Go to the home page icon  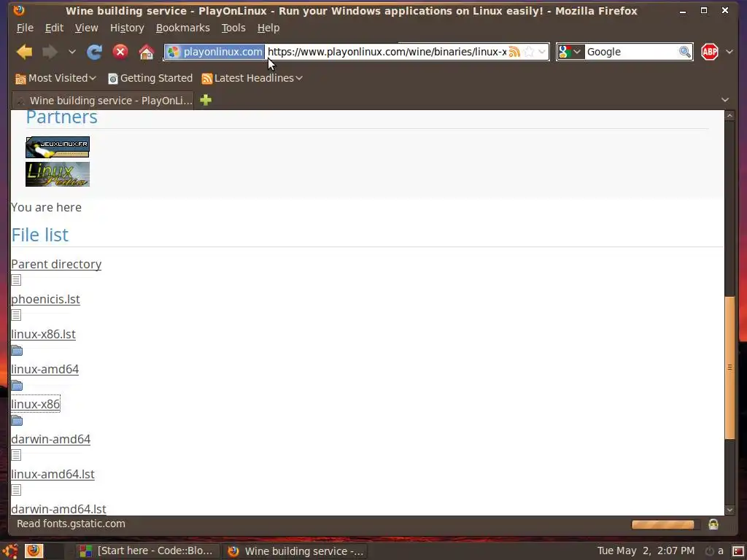(x=146, y=52)
